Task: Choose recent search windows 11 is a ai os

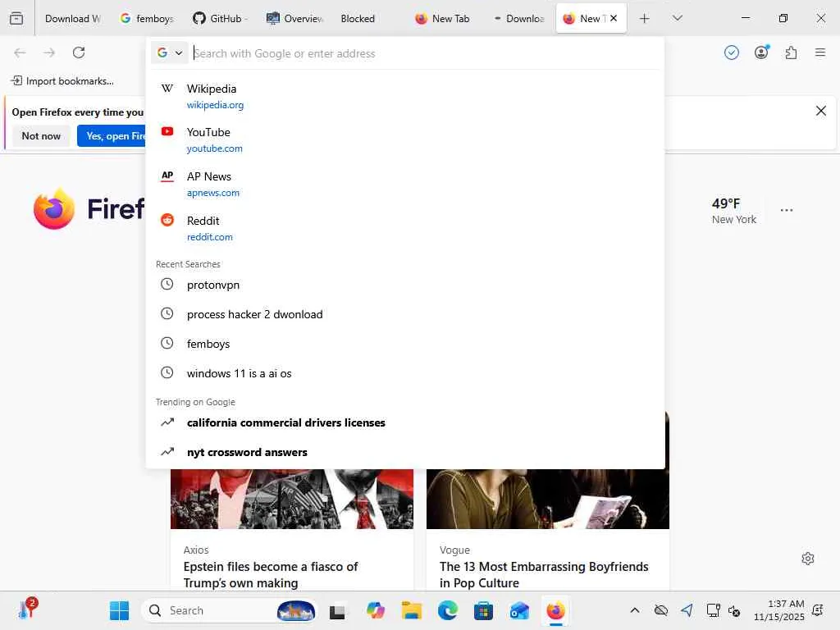Action: 405,373
